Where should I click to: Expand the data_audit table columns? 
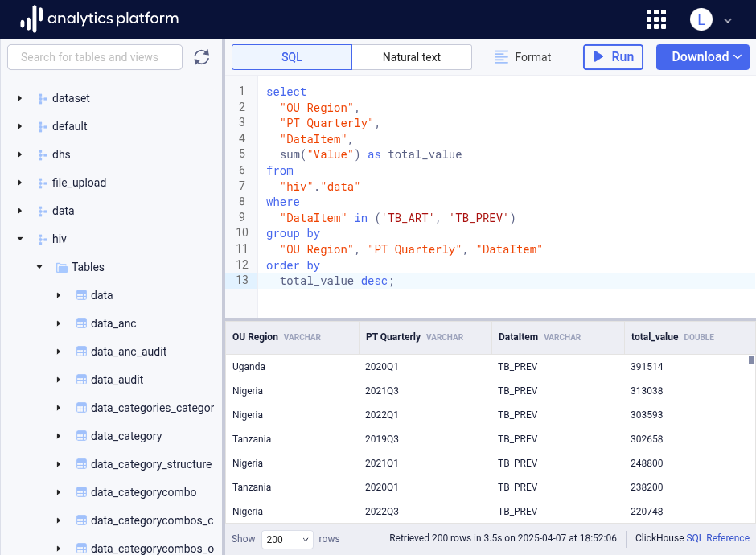(x=59, y=380)
